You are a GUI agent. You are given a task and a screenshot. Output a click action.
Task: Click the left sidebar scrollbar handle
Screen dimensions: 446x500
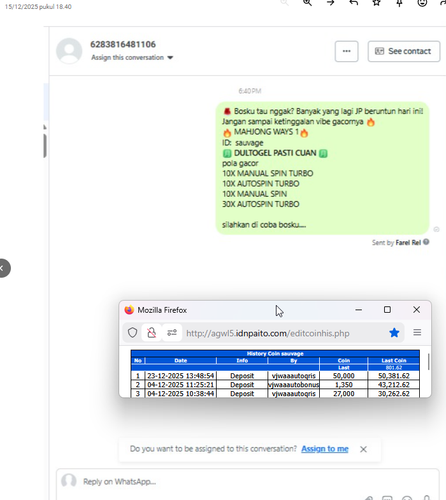coord(45,145)
